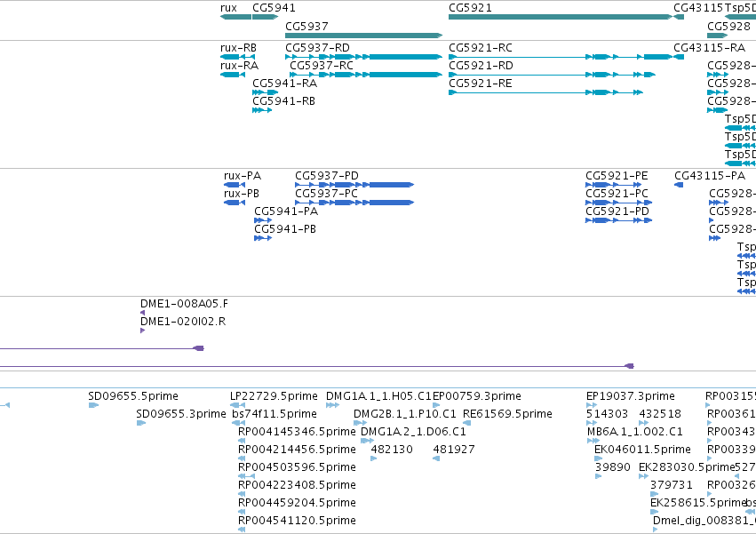Open transcript CG5937-RD label
This screenshot has width=756, height=534.
[317, 48]
